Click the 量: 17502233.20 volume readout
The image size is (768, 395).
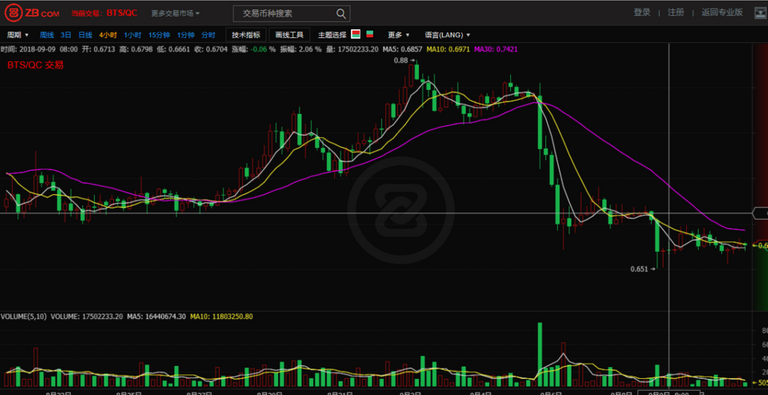click(352, 49)
